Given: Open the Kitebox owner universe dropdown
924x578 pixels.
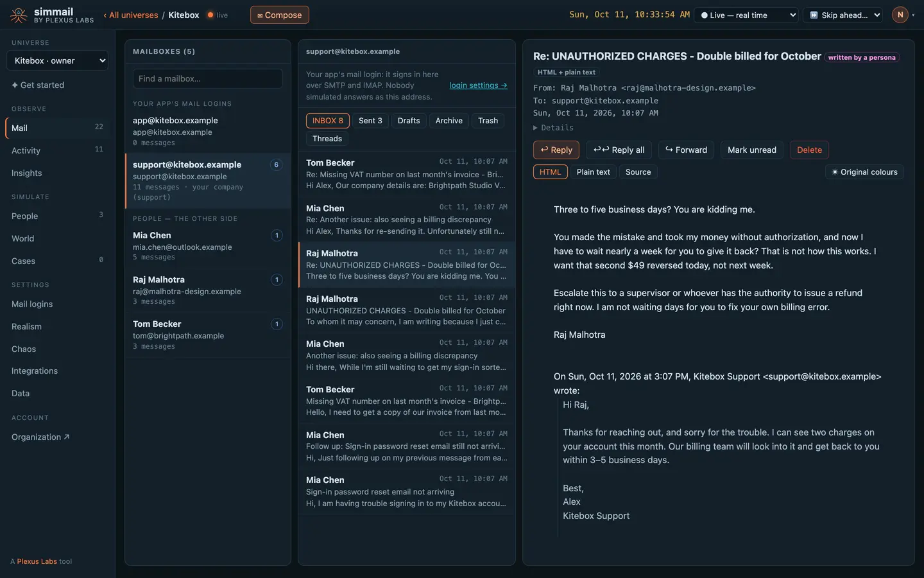Looking at the screenshot, I should (x=57, y=61).
